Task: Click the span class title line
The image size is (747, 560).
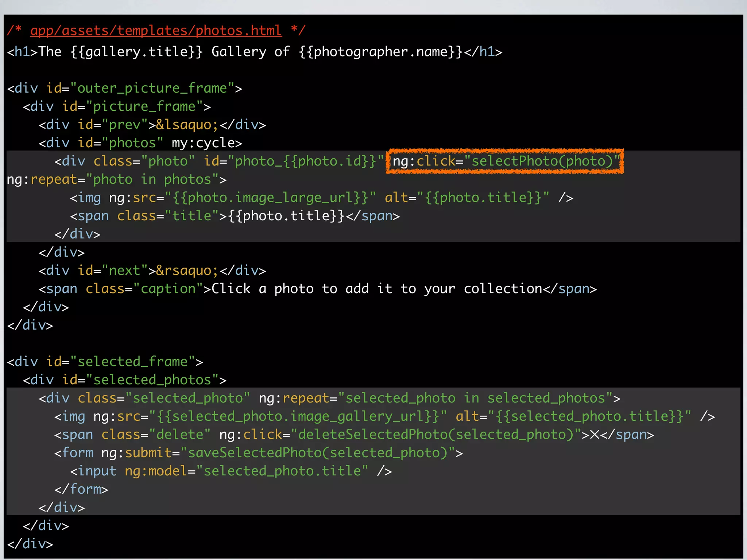Action: (x=235, y=216)
